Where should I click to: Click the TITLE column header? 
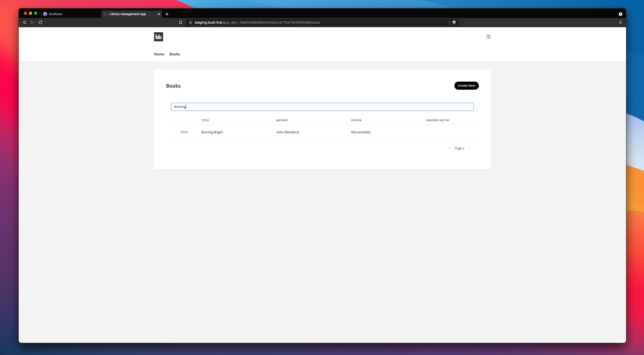[x=205, y=120]
